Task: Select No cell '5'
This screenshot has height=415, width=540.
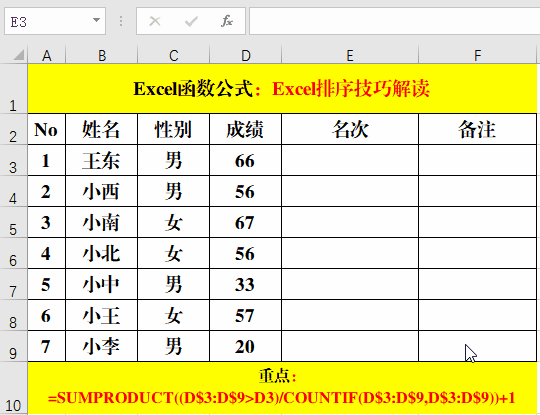Action: (x=46, y=284)
